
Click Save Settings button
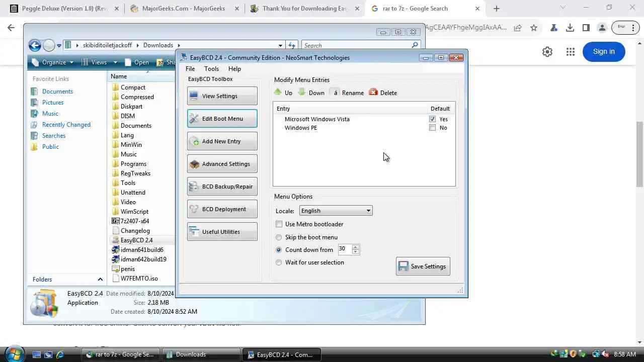[423, 266]
